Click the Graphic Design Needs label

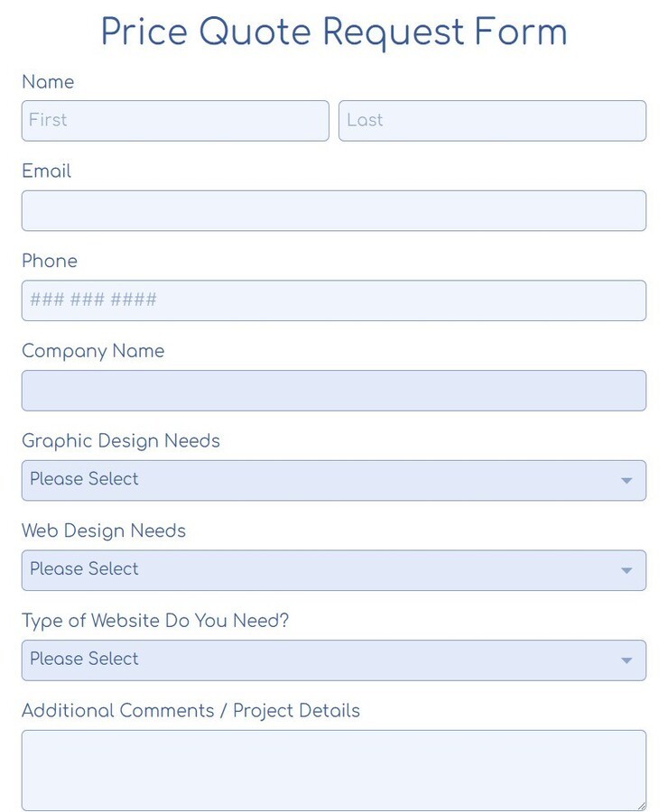tap(121, 441)
